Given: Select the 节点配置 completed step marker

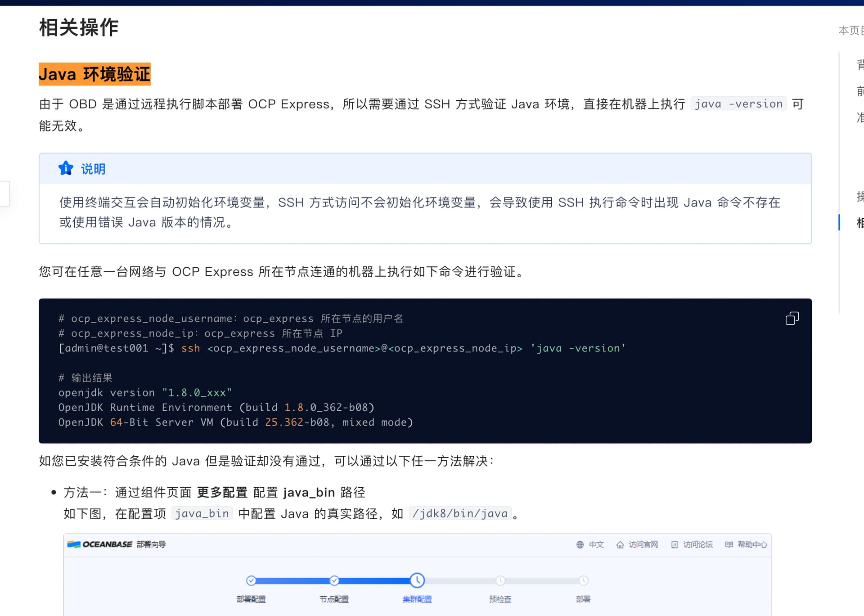Looking at the screenshot, I should (334, 580).
